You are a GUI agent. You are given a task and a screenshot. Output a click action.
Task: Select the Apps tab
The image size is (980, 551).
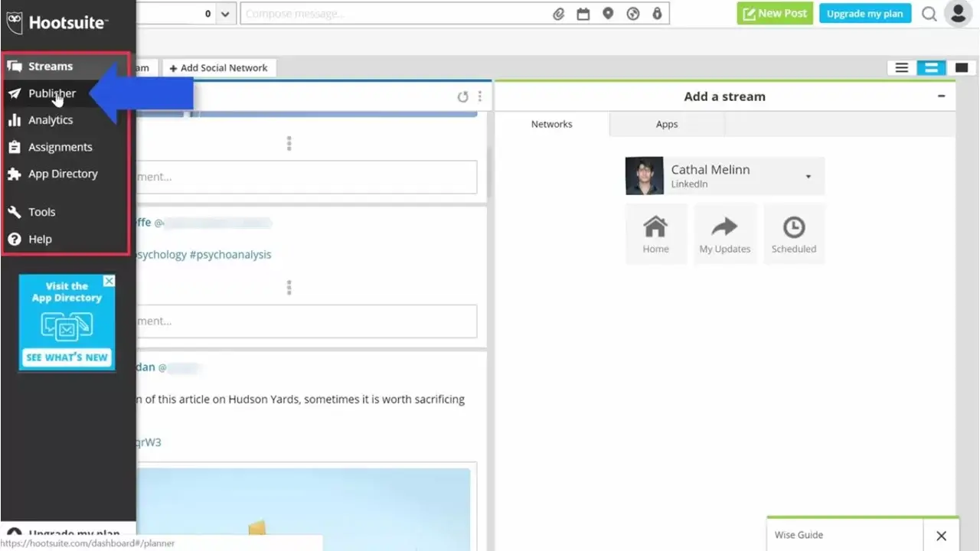pos(667,124)
